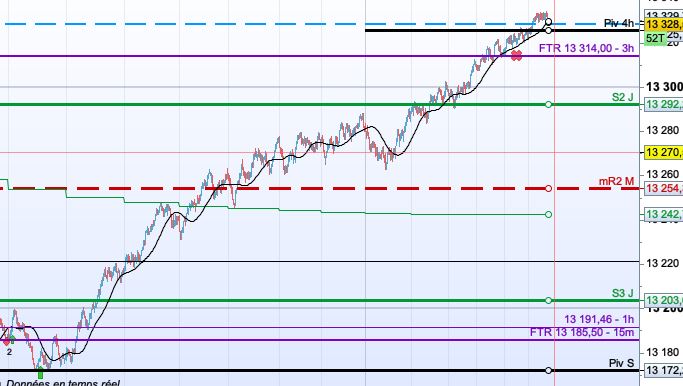Click the 13 172 price tag on the axis
The image size is (683, 386).
coord(663,370)
